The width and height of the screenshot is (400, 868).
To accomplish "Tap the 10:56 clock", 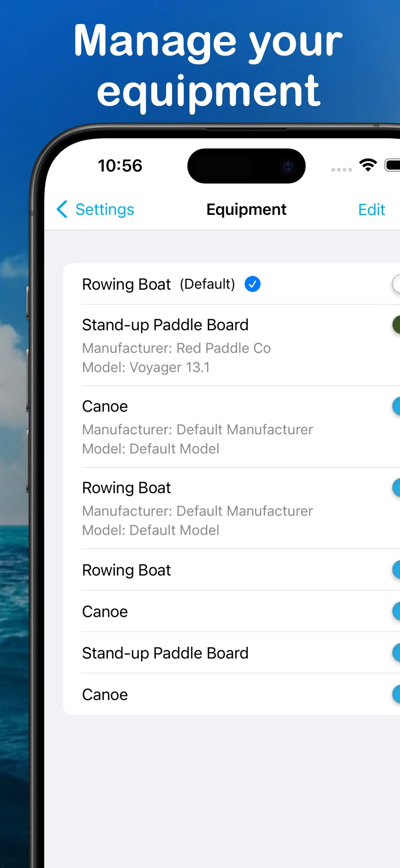I will tap(120, 166).
